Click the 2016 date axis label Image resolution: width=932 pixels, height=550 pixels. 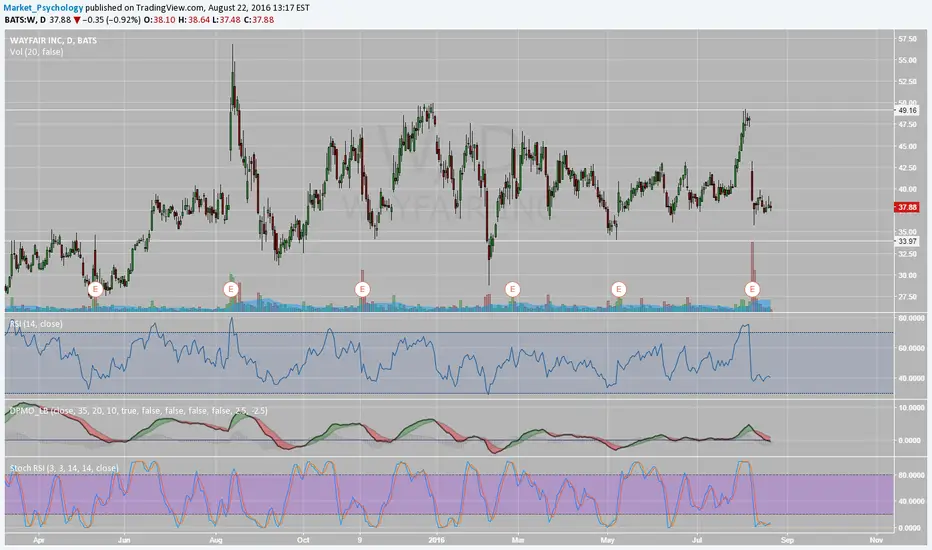point(436,540)
